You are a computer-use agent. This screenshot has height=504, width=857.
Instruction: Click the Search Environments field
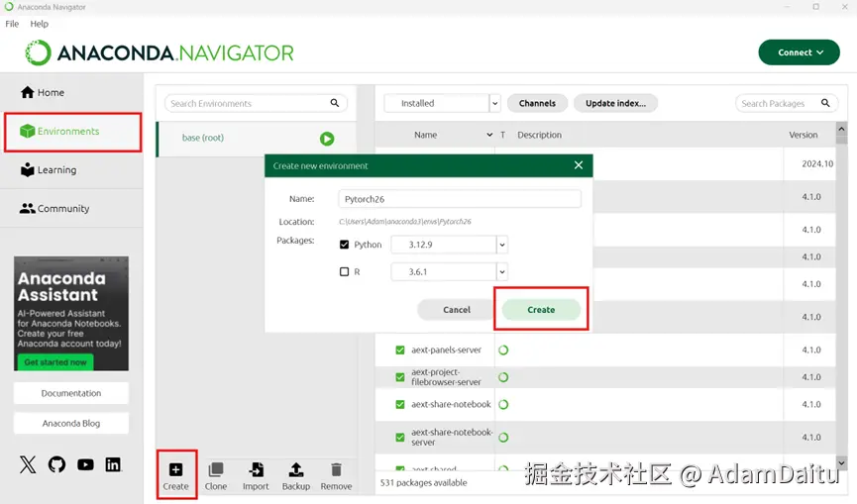(256, 103)
